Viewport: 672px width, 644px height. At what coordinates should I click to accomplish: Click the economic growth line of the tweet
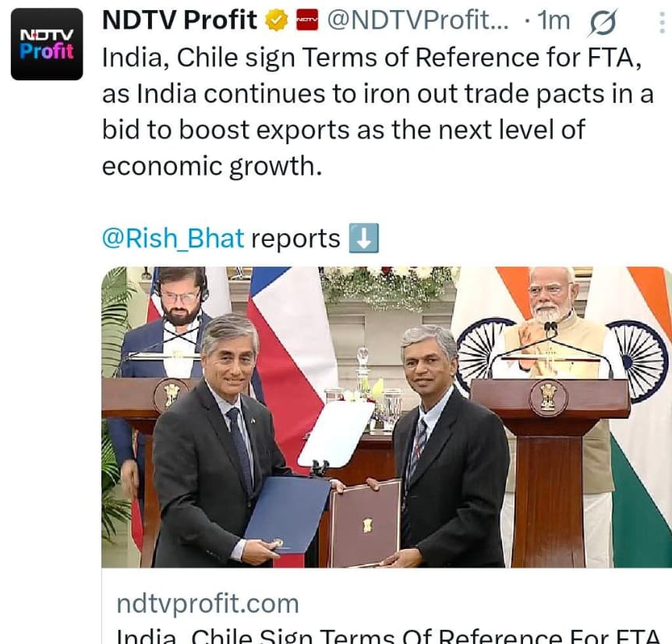pyautogui.click(x=212, y=166)
